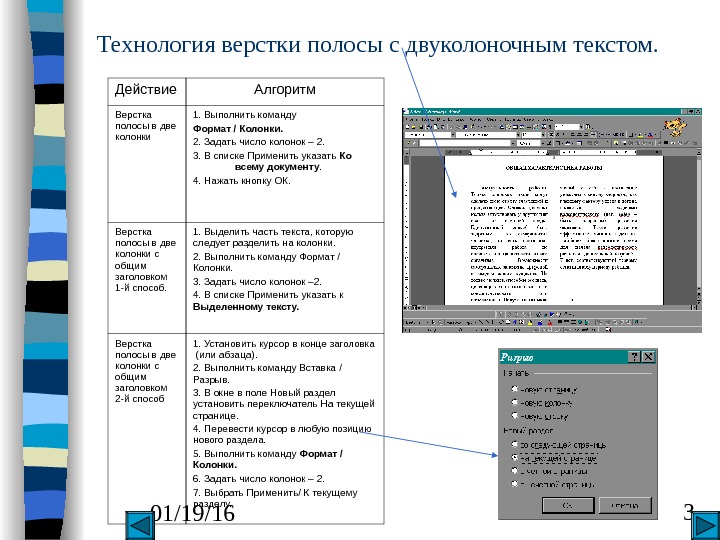The image size is (720, 540).
Task: Click the highlight color icon in Word formatting toolbar
Action: 640,135
